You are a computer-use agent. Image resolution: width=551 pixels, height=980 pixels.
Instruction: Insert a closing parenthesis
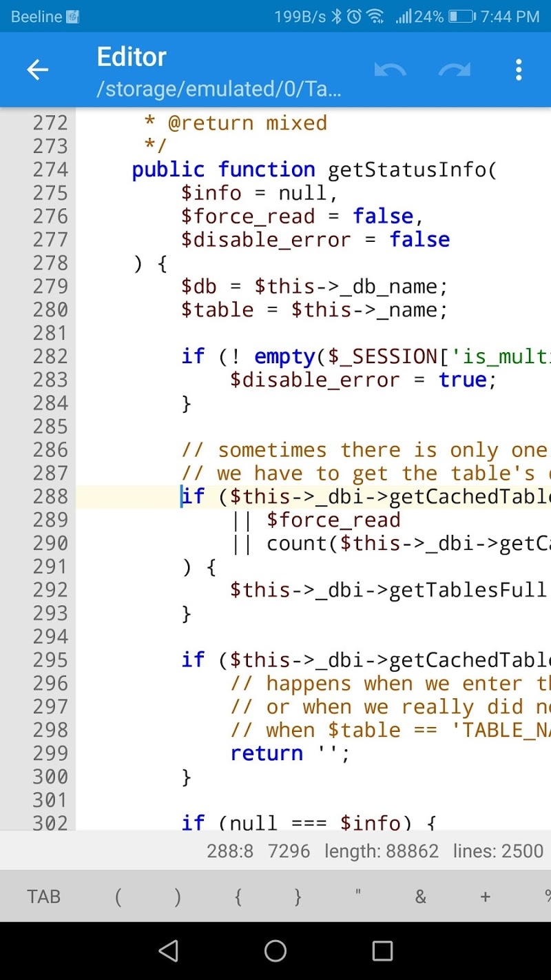177,896
